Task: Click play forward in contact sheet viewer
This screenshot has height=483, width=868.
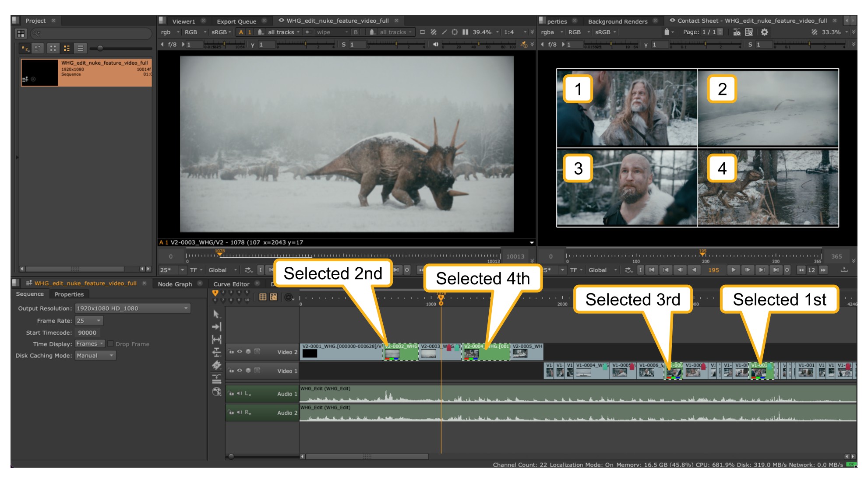Action: (x=733, y=270)
